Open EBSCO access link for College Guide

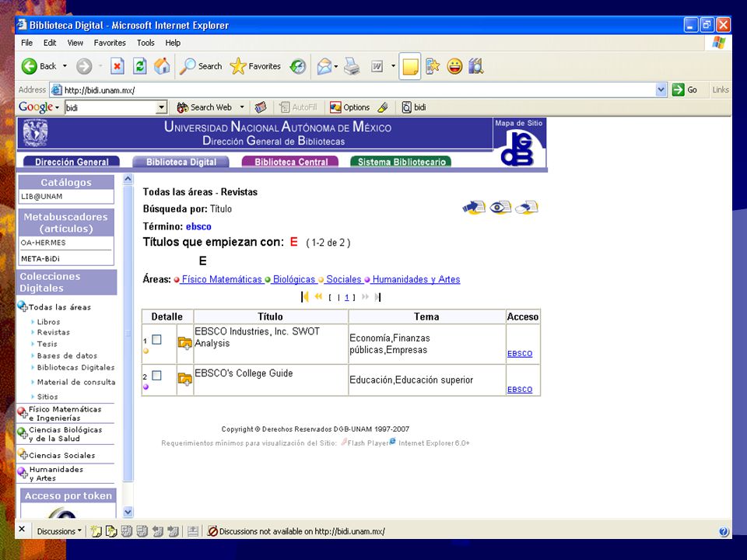[x=520, y=390]
